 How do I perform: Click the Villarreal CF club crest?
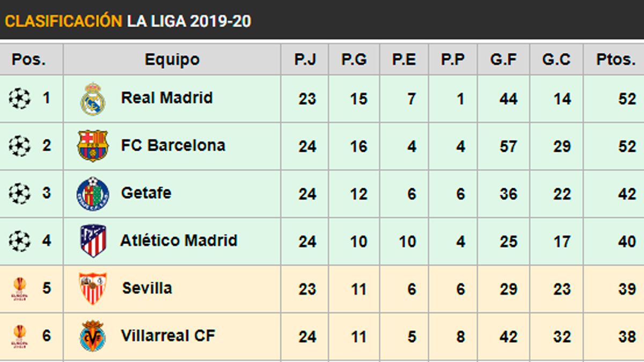tap(93, 336)
